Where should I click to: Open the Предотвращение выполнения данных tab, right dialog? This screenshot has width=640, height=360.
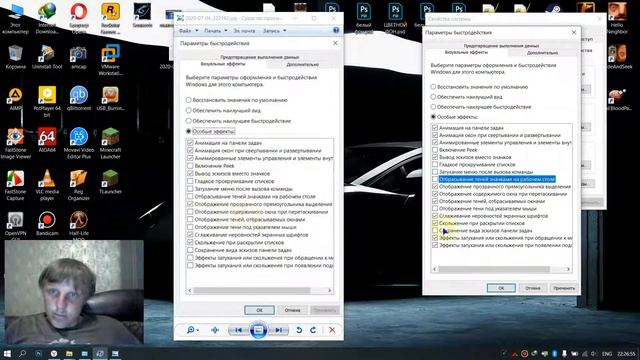[x=501, y=46]
